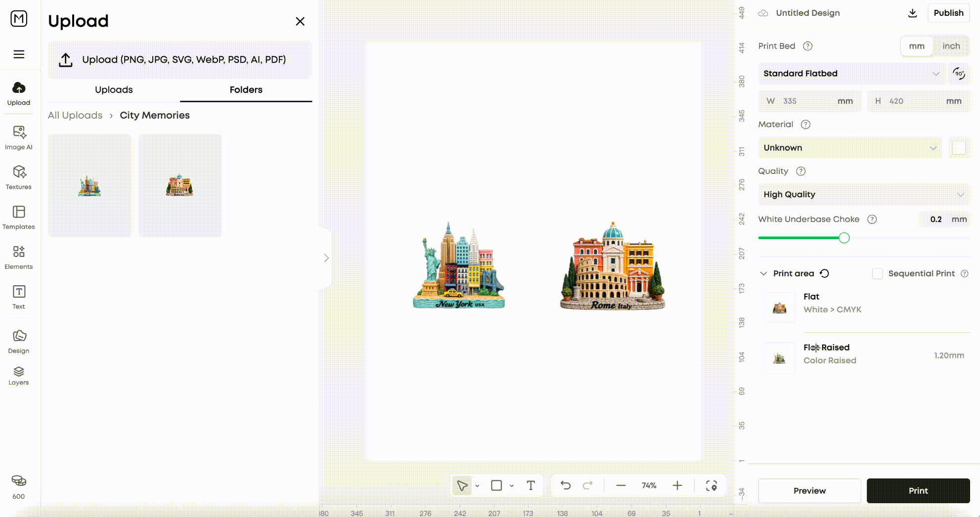Collapse the left panel with the arrow handle
The height and width of the screenshot is (517, 980).
tap(326, 258)
